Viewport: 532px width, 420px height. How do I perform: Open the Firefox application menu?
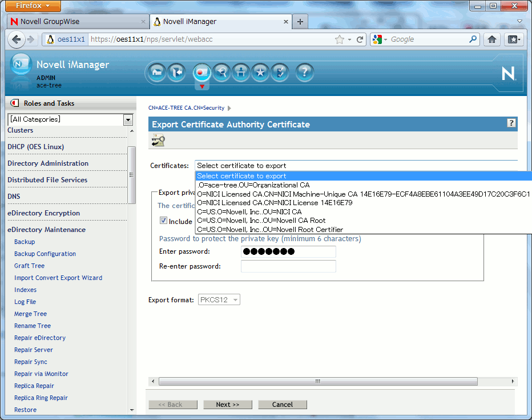click(x=33, y=6)
